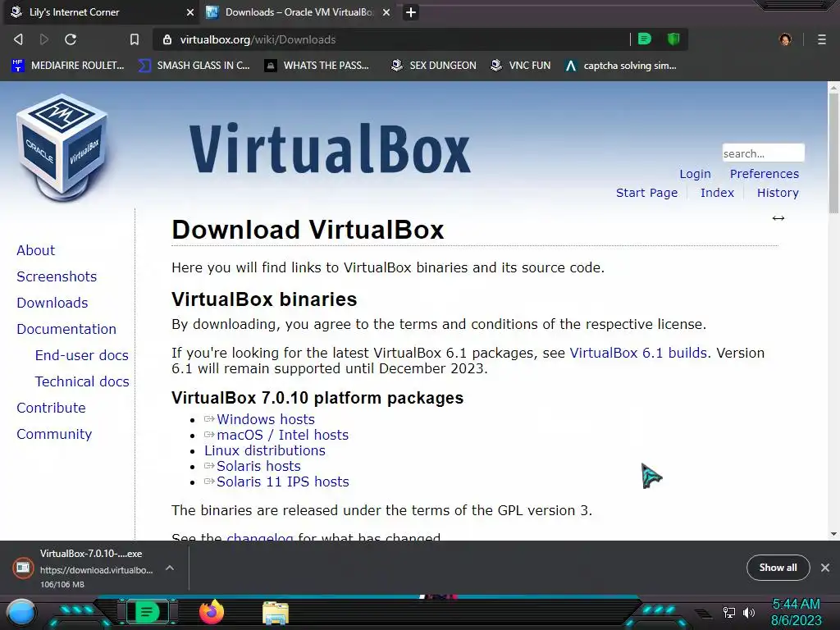
Task: Download Solaris 11 IPS hosts package
Action: [x=282, y=482]
